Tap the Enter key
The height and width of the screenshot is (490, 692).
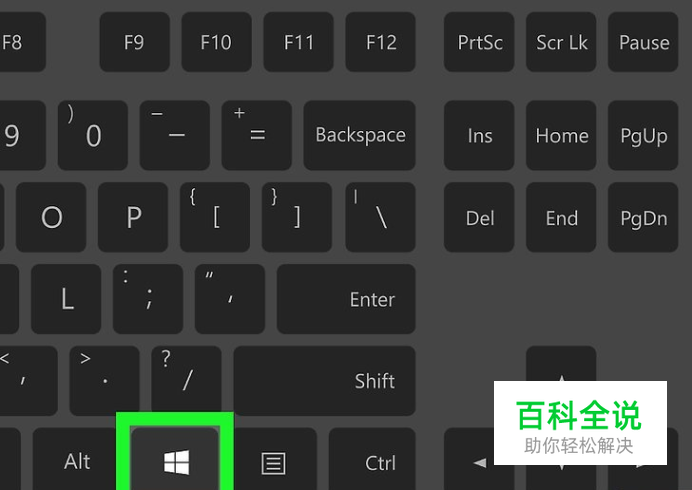(346, 299)
